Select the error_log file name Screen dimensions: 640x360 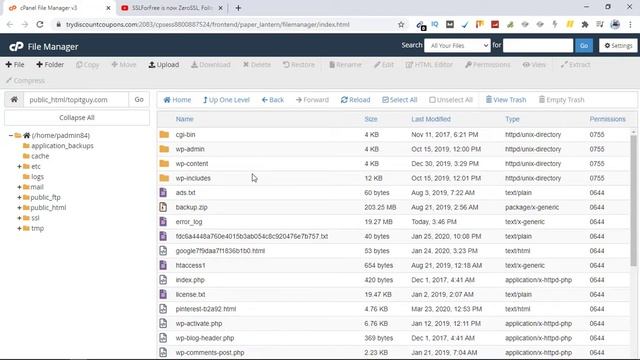[189, 222]
